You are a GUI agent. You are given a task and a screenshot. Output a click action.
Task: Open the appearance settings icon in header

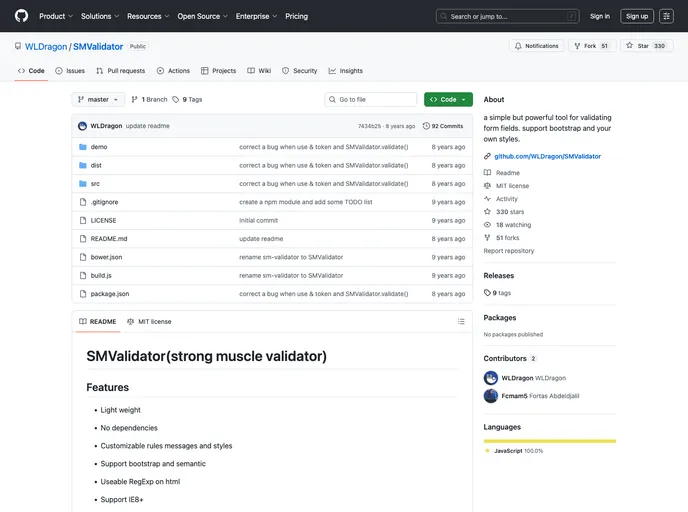pyautogui.click(x=666, y=16)
